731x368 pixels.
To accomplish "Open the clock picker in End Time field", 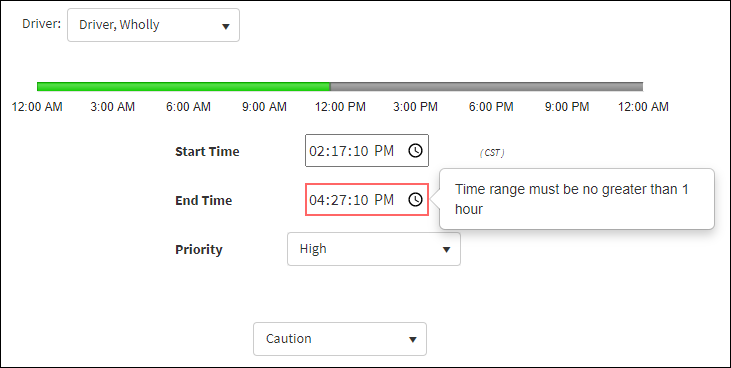I will [x=415, y=200].
